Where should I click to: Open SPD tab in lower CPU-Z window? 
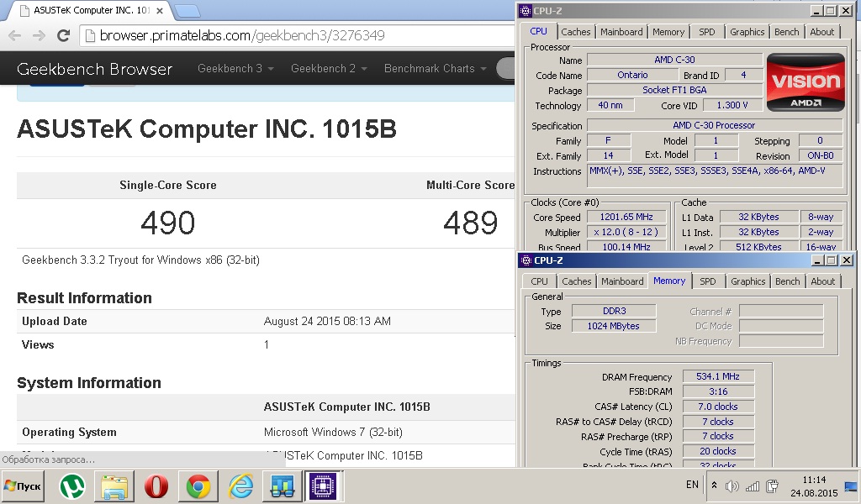point(708,281)
